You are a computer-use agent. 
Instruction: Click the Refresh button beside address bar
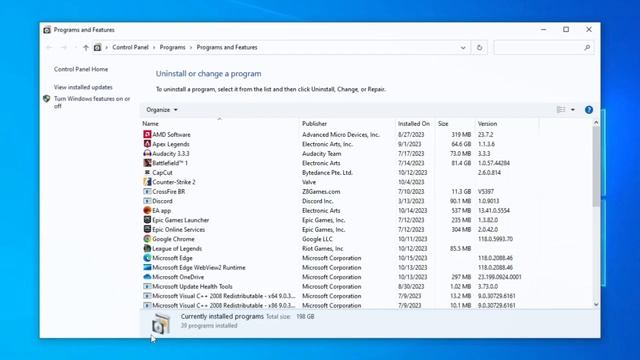(x=479, y=47)
